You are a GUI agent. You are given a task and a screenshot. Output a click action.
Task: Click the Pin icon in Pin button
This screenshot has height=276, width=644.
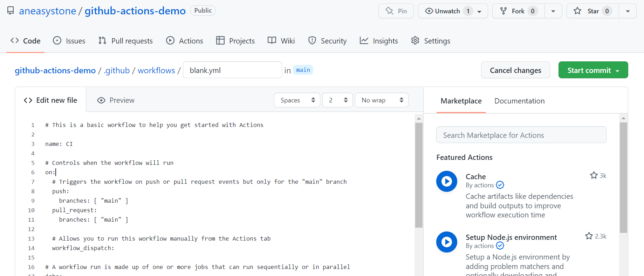coord(389,11)
